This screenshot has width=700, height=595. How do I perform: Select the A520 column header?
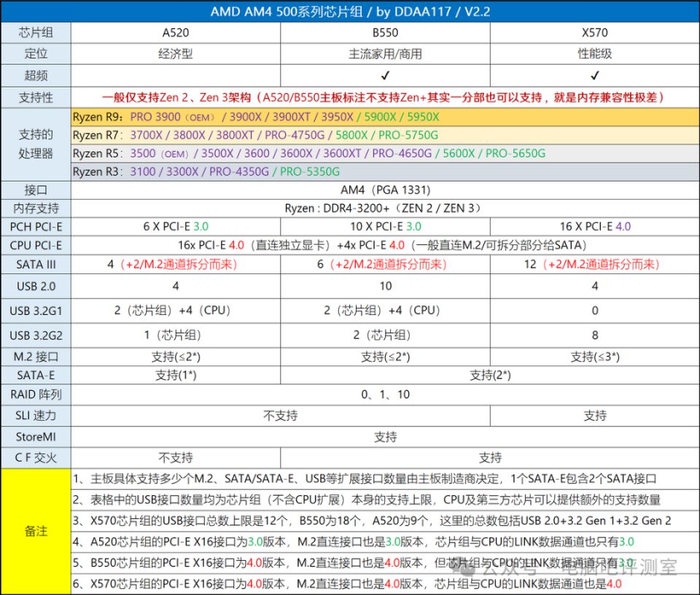click(x=176, y=33)
